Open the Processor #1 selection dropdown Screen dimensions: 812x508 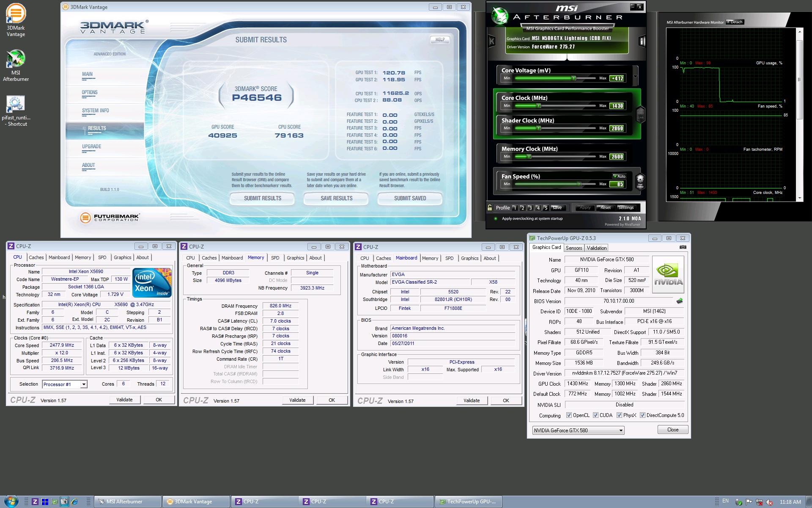tap(84, 384)
